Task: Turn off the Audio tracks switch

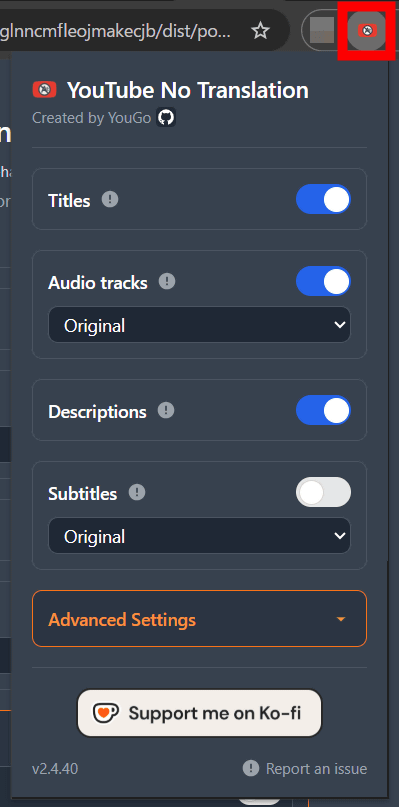Action: (323, 281)
